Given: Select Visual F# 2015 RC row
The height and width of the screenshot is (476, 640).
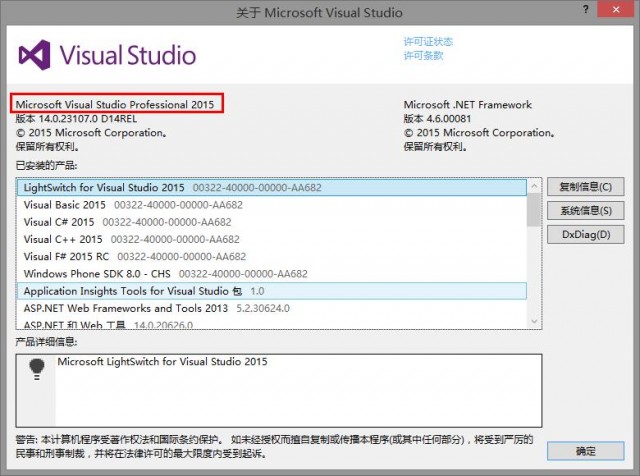Looking at the screenshot, I should (271, 256).
